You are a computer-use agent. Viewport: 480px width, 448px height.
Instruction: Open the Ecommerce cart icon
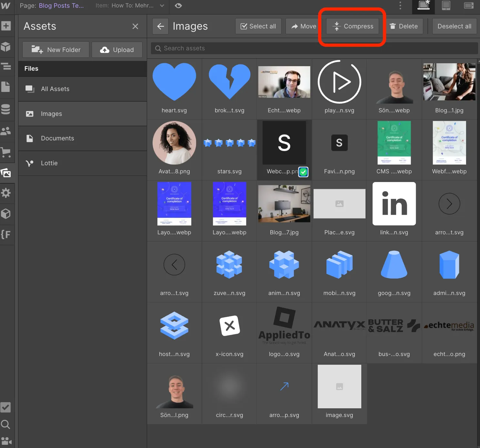(x=6, y=152)
